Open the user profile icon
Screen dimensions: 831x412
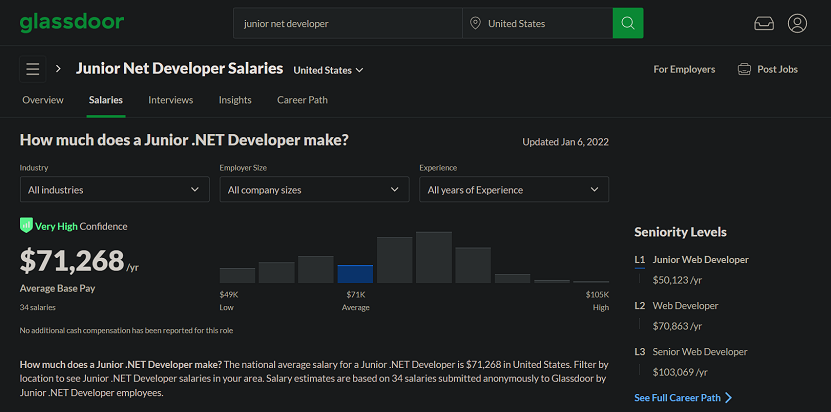point(797,23)
